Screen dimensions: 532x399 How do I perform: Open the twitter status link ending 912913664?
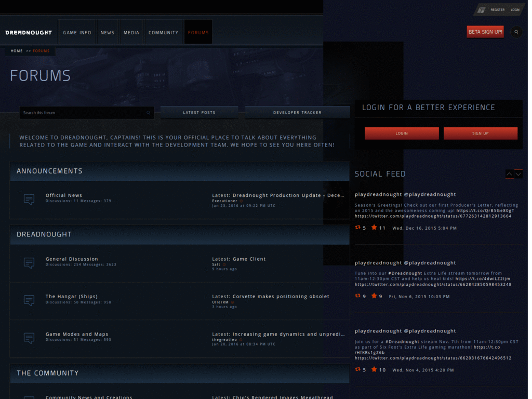tap(433, 216)
